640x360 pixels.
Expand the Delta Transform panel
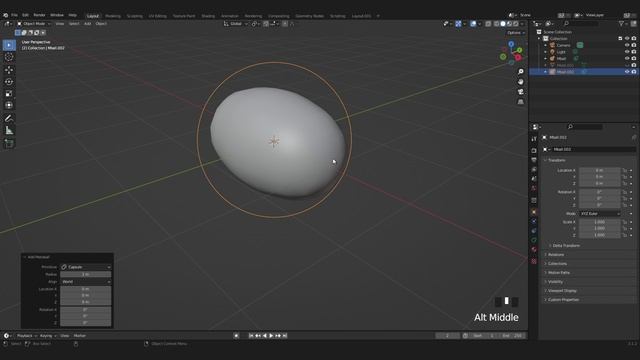566,246
